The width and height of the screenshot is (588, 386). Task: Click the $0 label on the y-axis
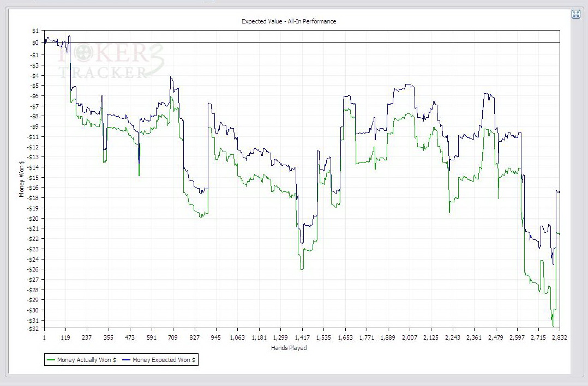click(x=35, y=43)
